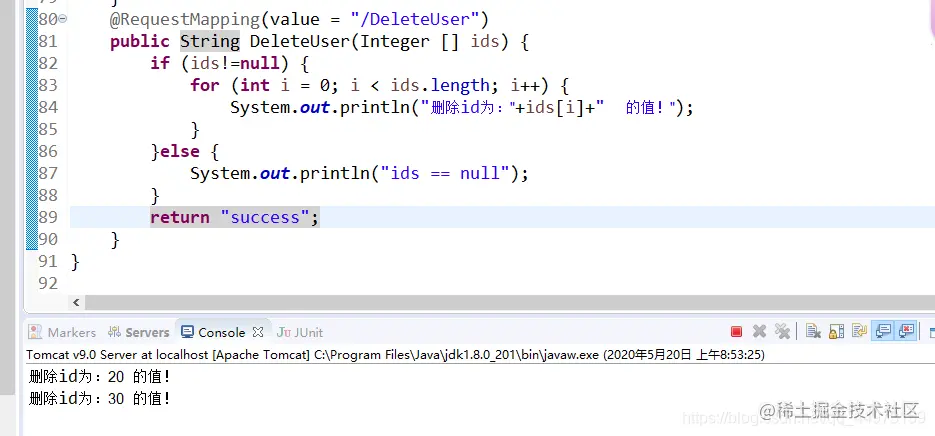Switch to the JUnit tab
Viewport: 935px width, 436px height.
point(300,332)
